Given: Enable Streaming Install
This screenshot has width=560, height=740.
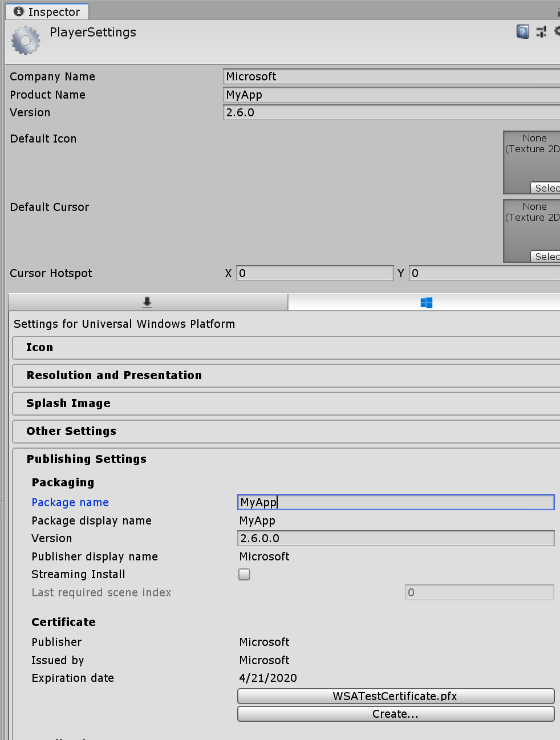Looking at the screenshot, I should click(244, 574).
